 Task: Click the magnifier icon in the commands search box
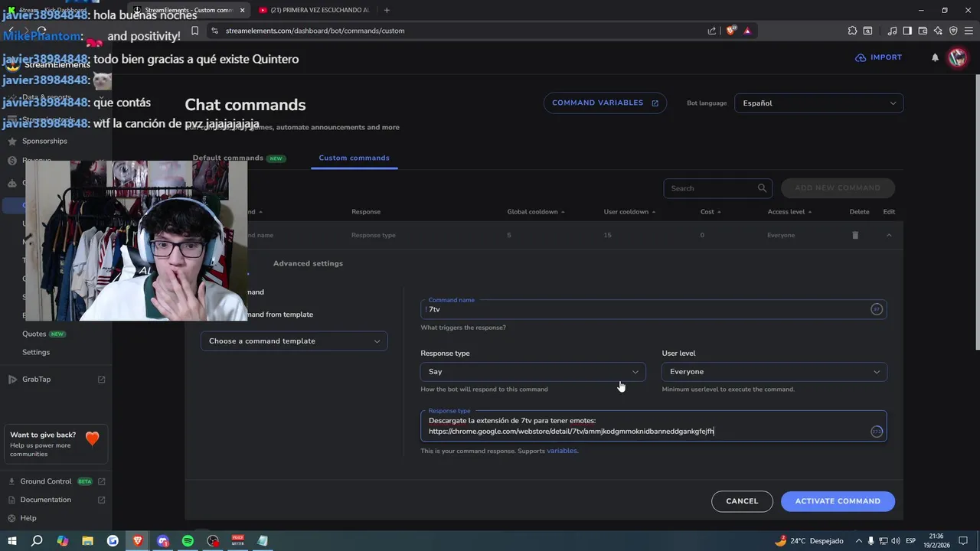[x=762, y=188]
